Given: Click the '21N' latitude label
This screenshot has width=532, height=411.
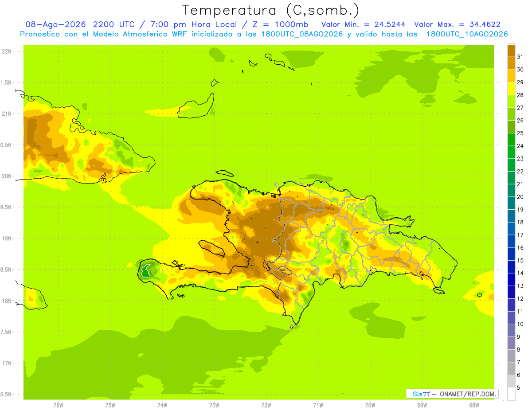Looking at the screenshot, I should coord(7,114).
